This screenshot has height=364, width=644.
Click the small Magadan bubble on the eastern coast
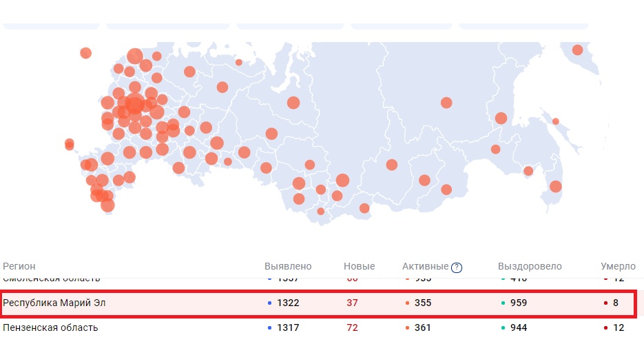click(x=555, y=121)
